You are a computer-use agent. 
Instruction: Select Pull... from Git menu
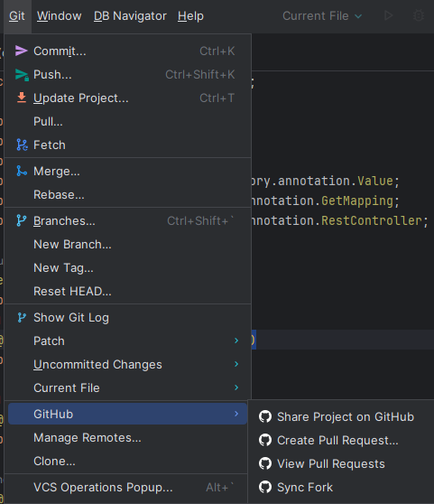(x=127, y=122)
